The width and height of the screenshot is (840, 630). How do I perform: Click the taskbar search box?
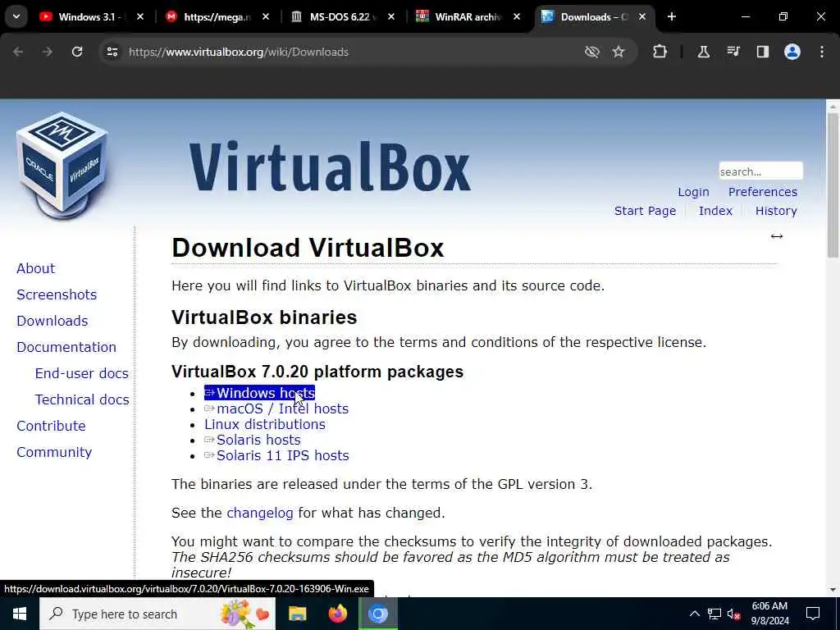tap(157, 614)
